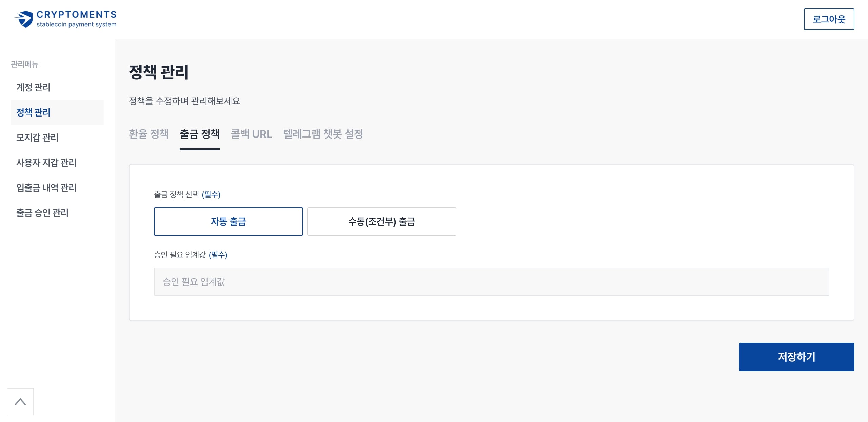This screenshot has width=868, height=422.
Task: Click the Cryptoments bird logo icon
Action: click(24, 19)
